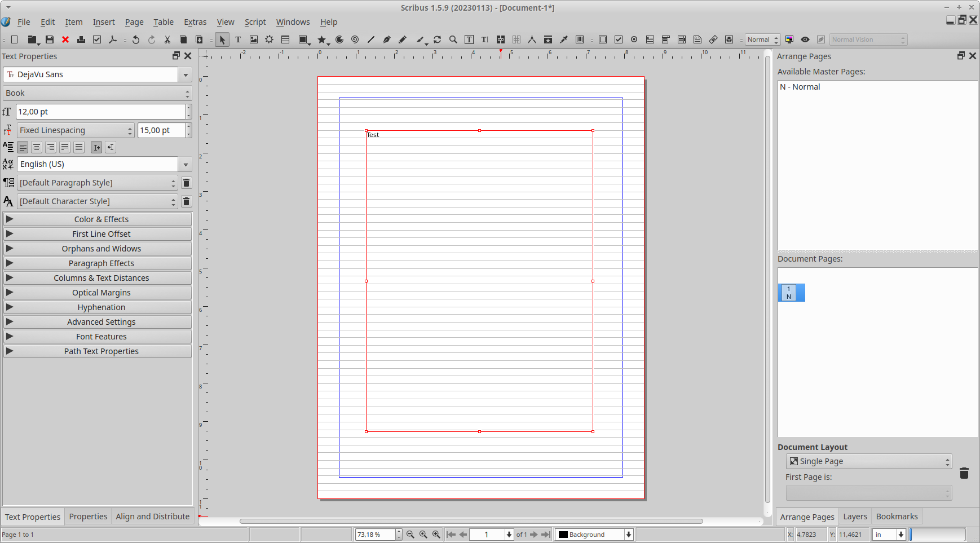Toggle Preview Mode eye icon

coord(805,39)
